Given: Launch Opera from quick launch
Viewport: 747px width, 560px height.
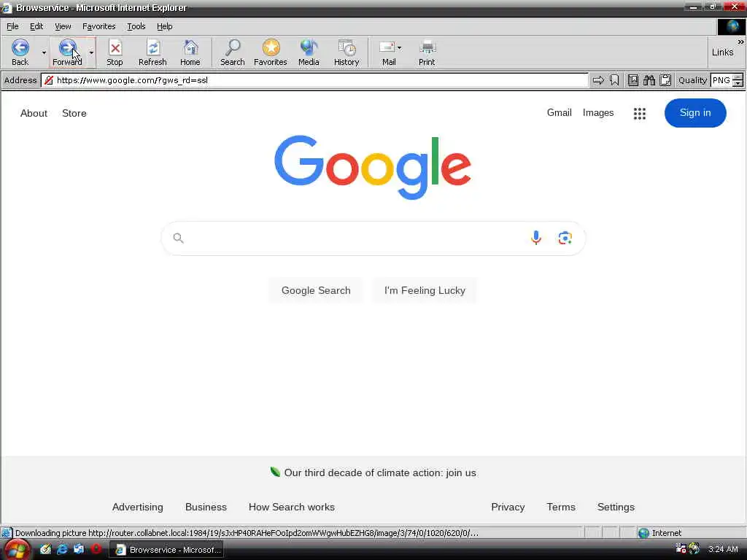Looking at the screenshot, I should (x=96, y=549).
